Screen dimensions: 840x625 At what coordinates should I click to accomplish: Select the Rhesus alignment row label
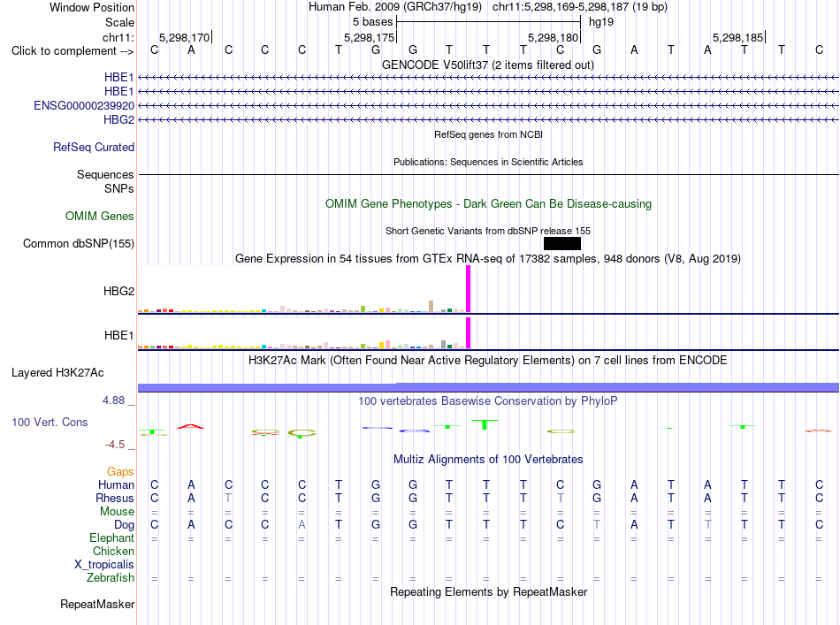coord(115,498)
